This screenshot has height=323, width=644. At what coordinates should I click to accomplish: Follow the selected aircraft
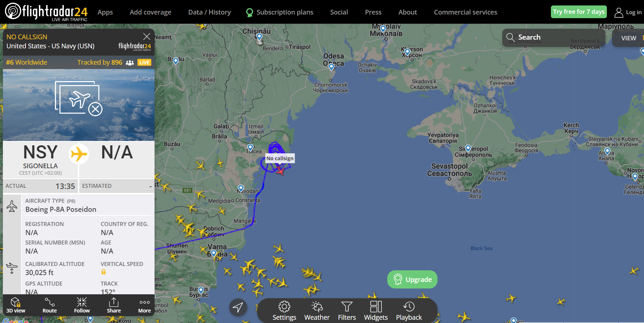pyautogui.click(x=82, y=305)
